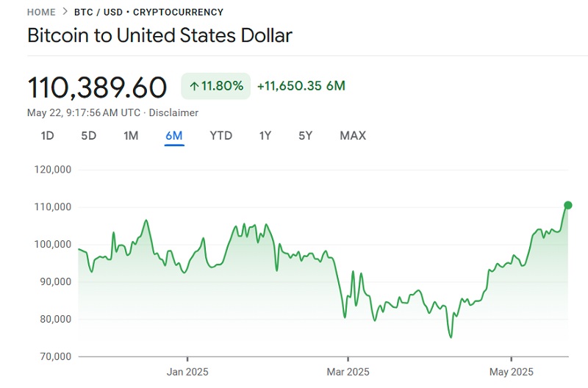Open the Disclaimer link

(x=174, y=112)
